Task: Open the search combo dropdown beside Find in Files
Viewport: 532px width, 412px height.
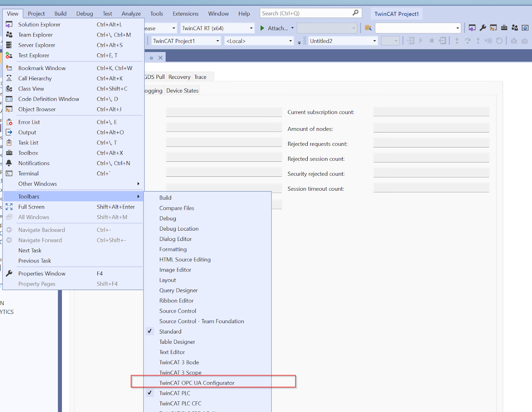Action: 458,28
